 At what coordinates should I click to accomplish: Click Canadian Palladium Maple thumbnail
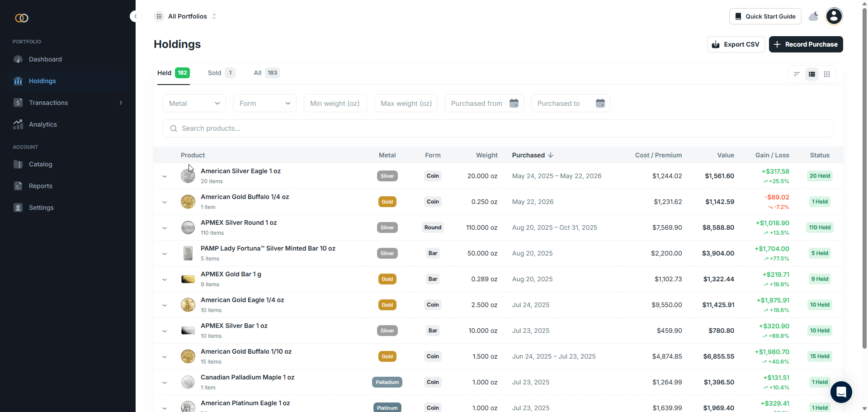coord(188,382)
